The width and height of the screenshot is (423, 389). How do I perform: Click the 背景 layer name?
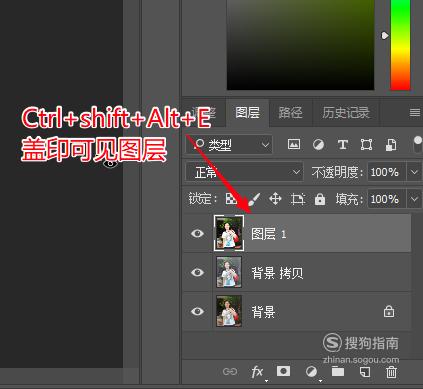(263, 312)
